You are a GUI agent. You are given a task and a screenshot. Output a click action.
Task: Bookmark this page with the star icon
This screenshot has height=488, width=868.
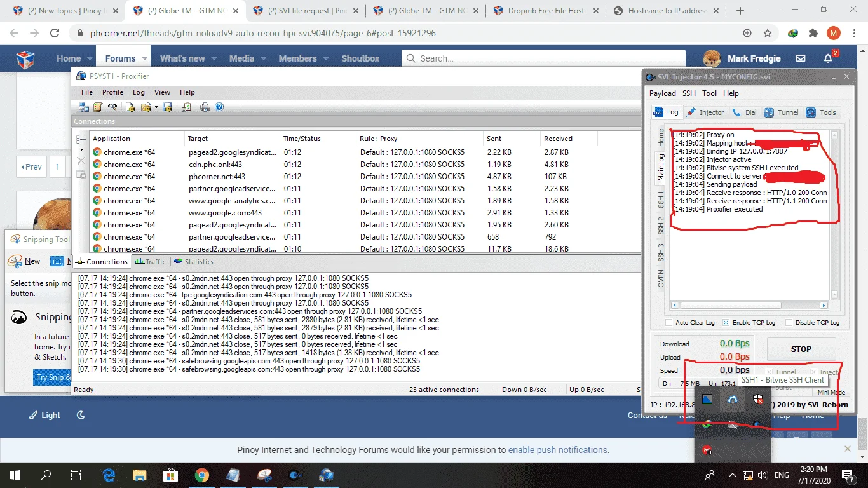click(x=768, y=33)
